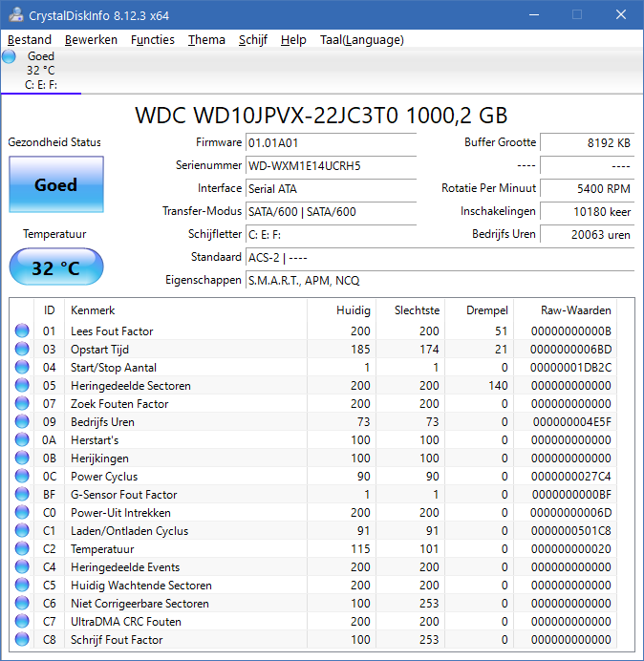Select the Goed 32 °C disk tab
This screenshot has width=644, height=661.
(41, 71)
